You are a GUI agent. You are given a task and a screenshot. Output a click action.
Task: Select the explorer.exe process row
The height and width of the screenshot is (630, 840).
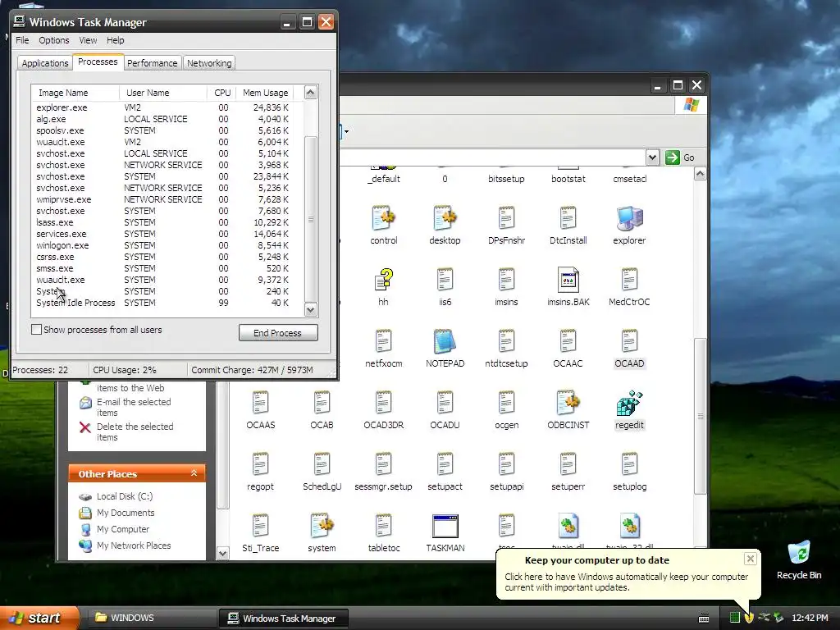[x=167, y=107]
